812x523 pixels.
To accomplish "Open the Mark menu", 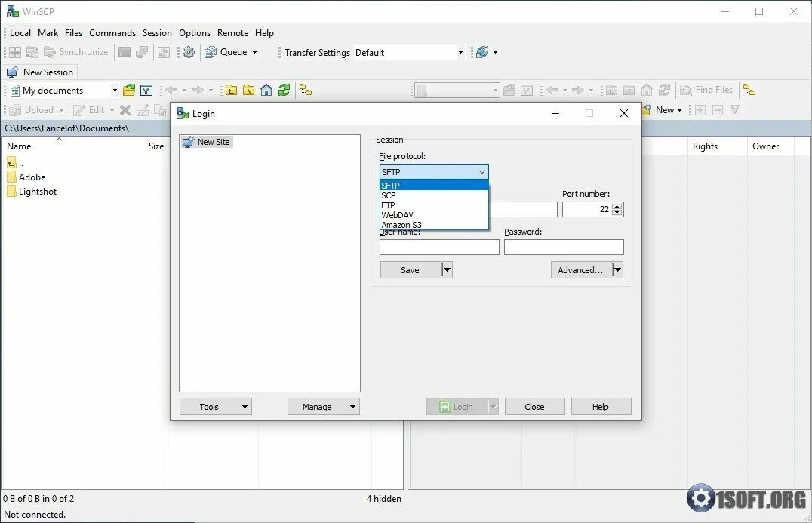I will click(48, 33).
